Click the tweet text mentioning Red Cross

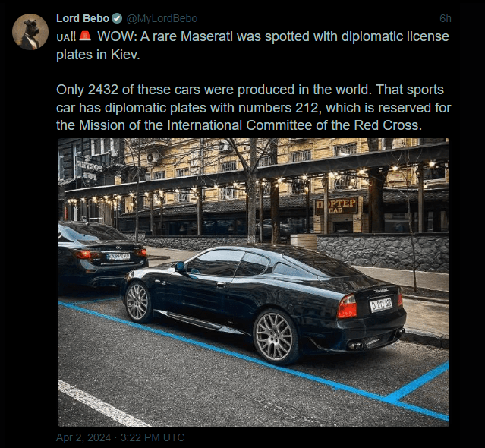coord(253,107)
